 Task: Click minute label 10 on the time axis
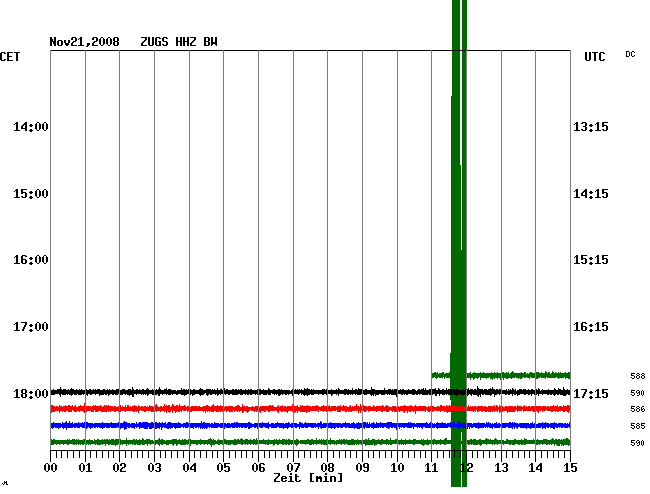397,468
